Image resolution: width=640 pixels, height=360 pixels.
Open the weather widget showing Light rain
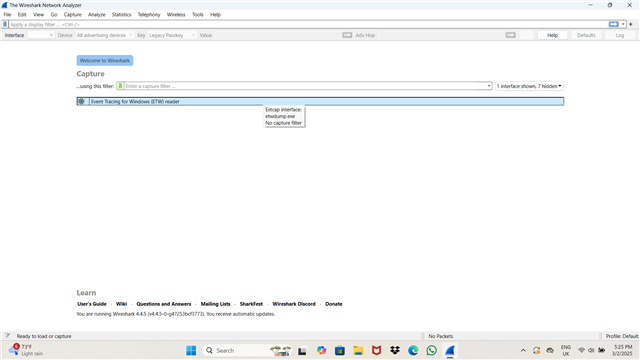coord(25,350)
